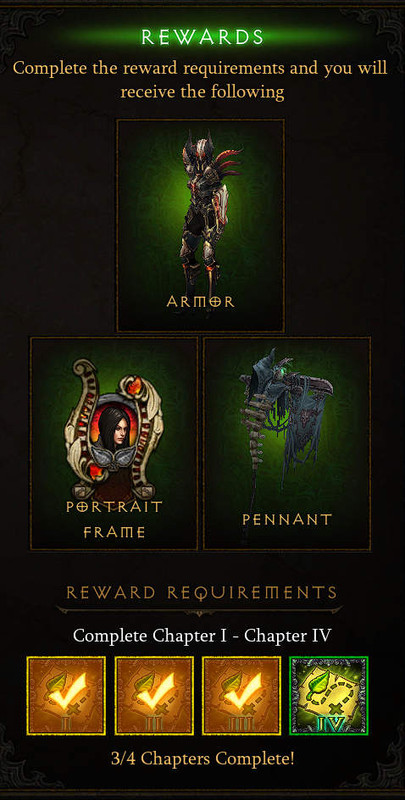The height and width of the screenshot is (800, 405).
Task: Open the green Chapter IV map icon
Action: (x=329, y=695)
